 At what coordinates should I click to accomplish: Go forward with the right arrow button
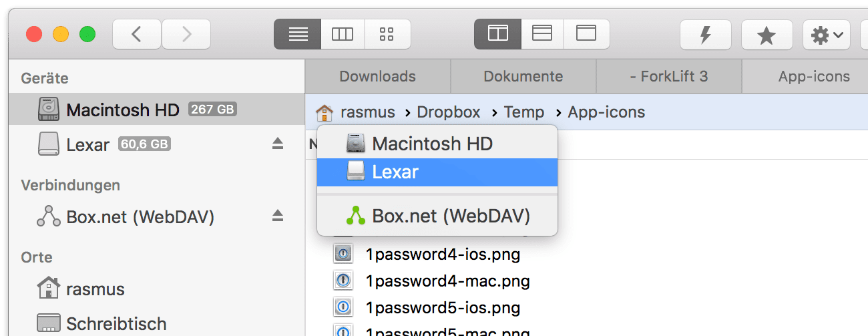(x=186, y=34)
